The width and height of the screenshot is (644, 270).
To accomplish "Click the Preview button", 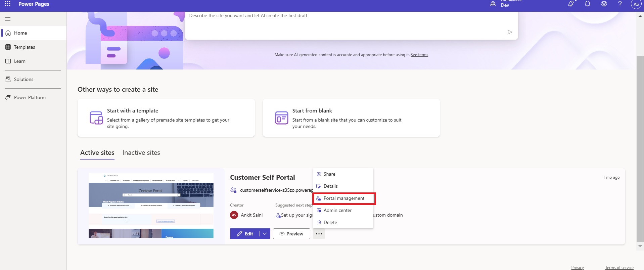I will click(291, 234).
